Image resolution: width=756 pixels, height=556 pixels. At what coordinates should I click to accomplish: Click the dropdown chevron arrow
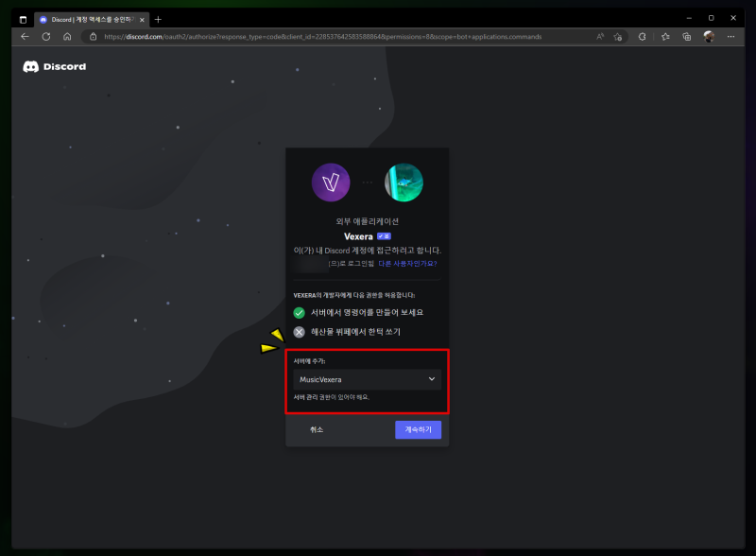(432, 379)
